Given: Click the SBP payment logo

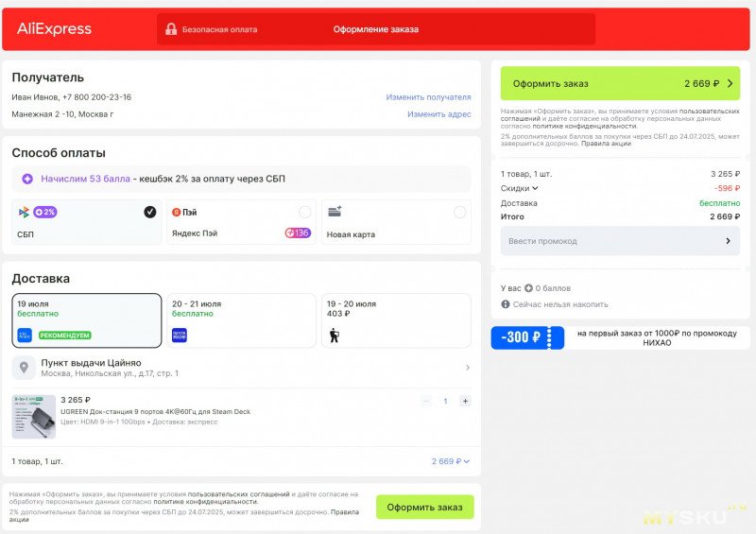Looking at the screenshot, I should pos(24,212).
